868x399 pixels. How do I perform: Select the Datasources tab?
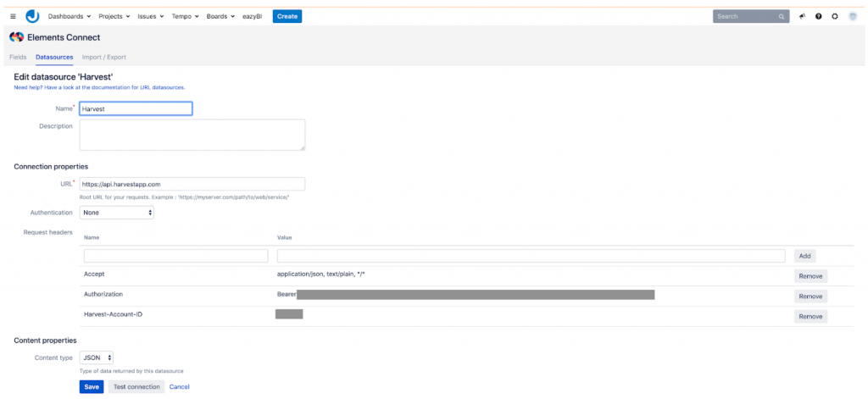(54, 57)
